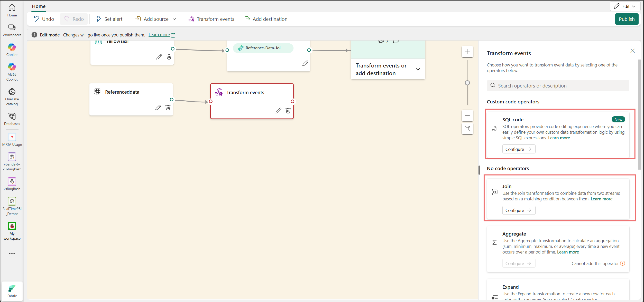Edit the Transform events node with pencil icon
Viewport: 644px width, 302px height.
pyautogui.click(x=278, y=111)
